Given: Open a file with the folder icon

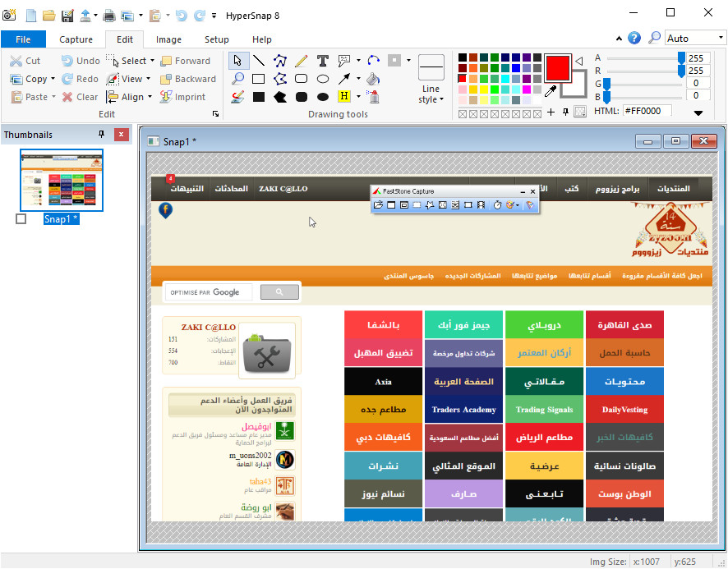Looking at the screenshot, I should point(48,16).
